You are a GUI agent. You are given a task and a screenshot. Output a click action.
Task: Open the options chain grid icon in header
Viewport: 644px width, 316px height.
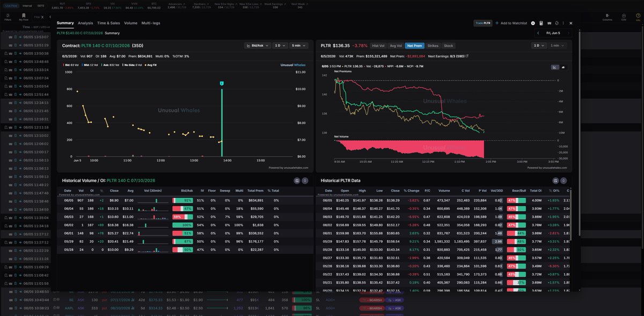pyautogui.click(x=549, y=23)
